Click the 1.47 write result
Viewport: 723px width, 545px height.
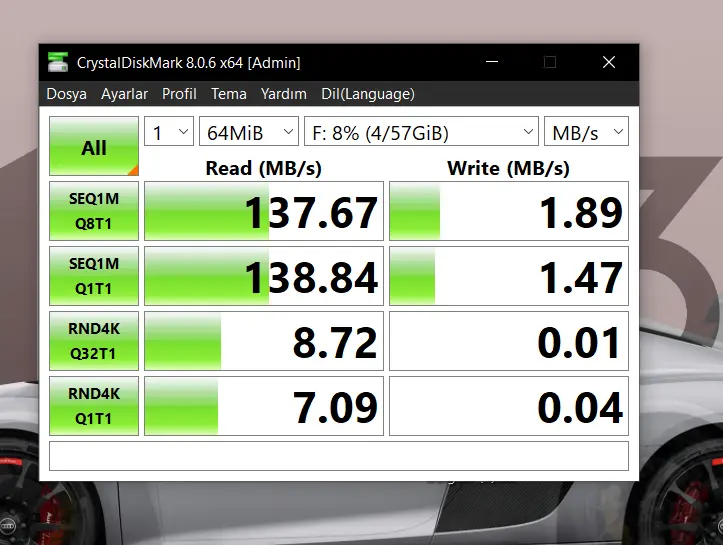point(509,276)
